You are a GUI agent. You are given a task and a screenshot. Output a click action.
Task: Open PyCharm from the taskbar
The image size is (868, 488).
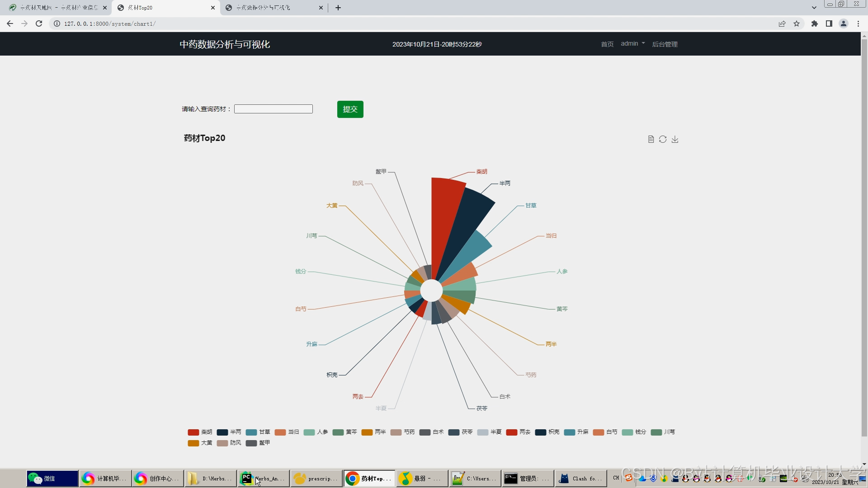[264, 478]
